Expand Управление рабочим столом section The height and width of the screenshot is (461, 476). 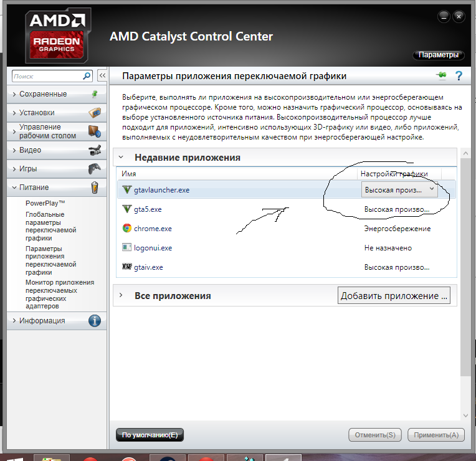[x=14, y=131]
